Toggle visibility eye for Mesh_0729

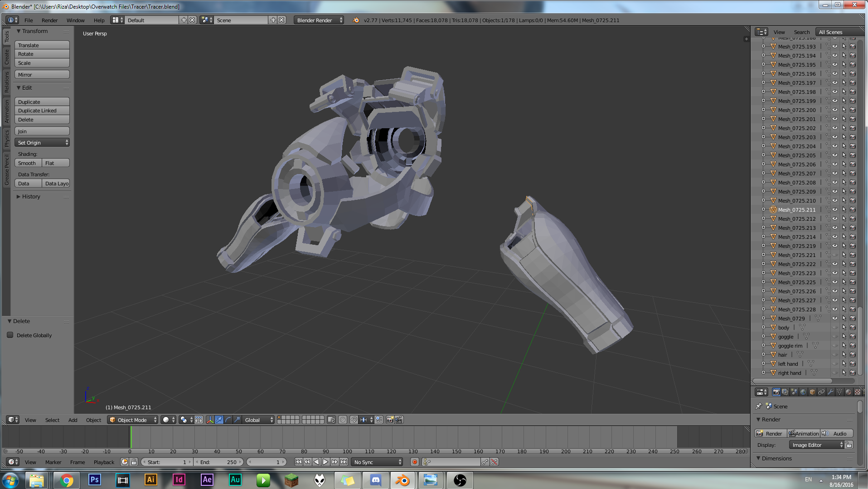coord(834,318)
